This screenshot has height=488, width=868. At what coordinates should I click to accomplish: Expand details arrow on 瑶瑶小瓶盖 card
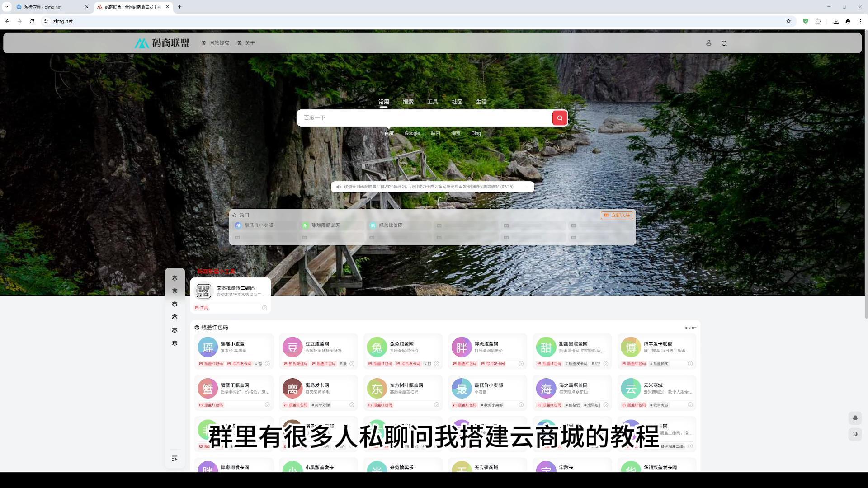tap(267, 364)
